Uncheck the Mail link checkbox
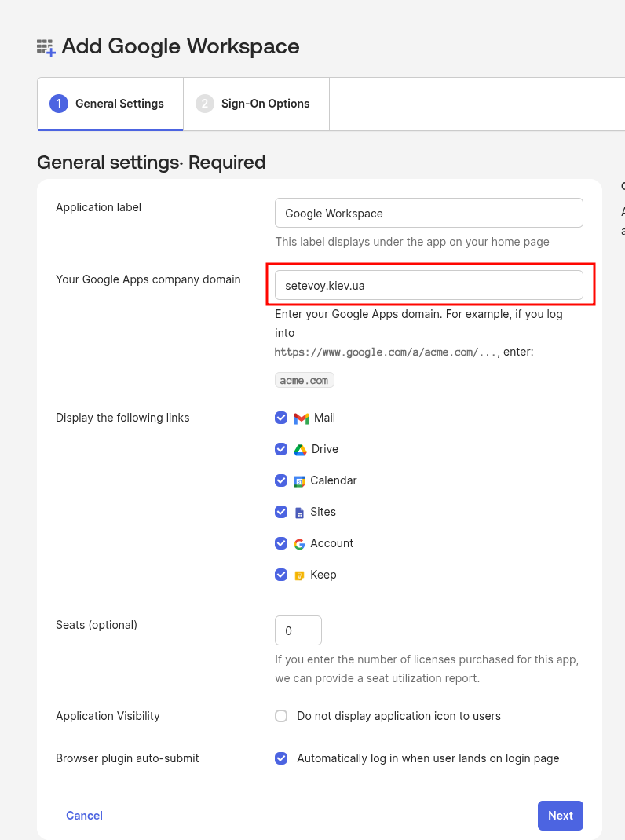The height and width of the screenshot is (840, 625). tap(281, 418)
